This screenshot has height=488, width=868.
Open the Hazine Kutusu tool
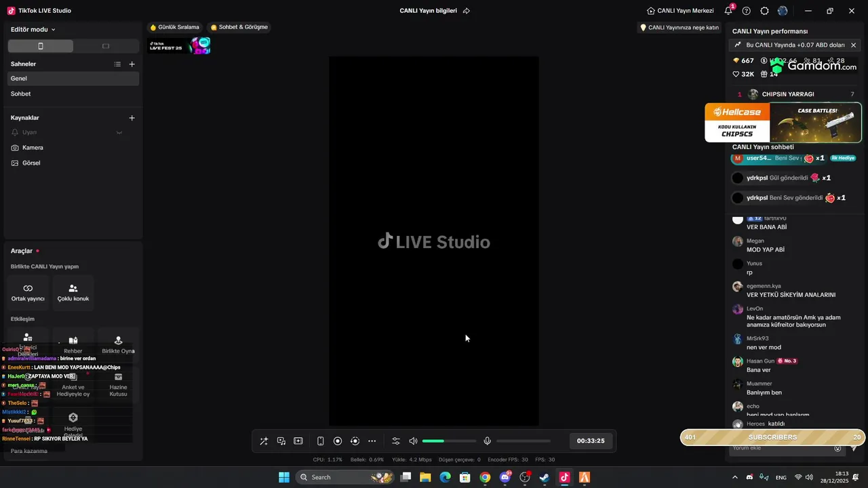[x=119, y=385]
